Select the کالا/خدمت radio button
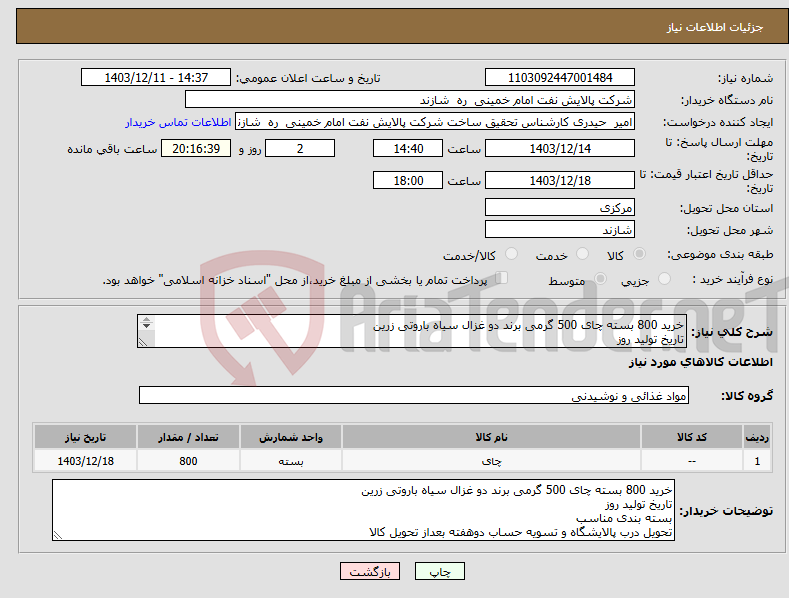This screenshot has height=598, width=789. tap(511, 254)
